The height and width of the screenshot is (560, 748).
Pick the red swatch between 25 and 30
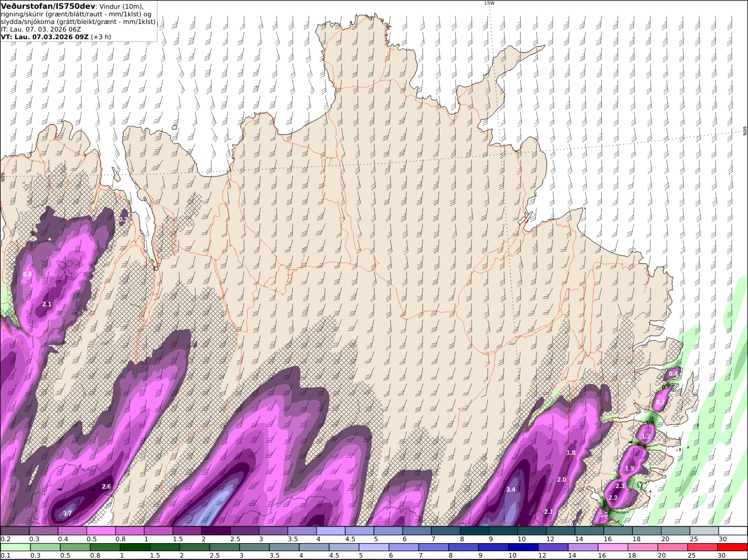tap(704, 548)
